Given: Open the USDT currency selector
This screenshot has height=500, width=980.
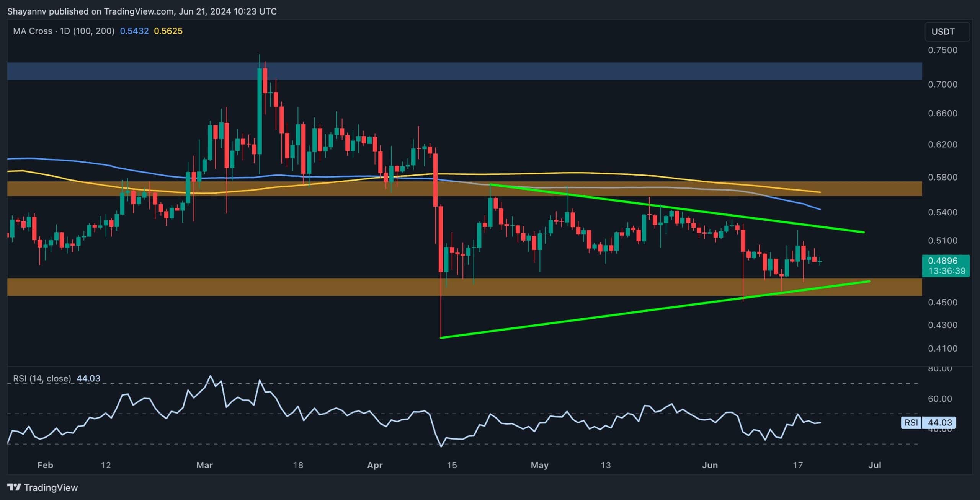Looking at the screenshot, I should tap(947, 32).
